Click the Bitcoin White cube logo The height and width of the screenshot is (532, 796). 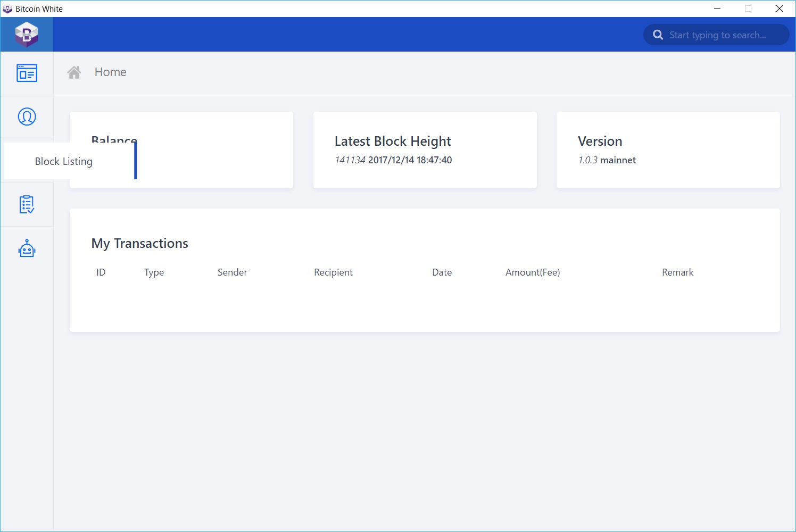click(27, 35)
